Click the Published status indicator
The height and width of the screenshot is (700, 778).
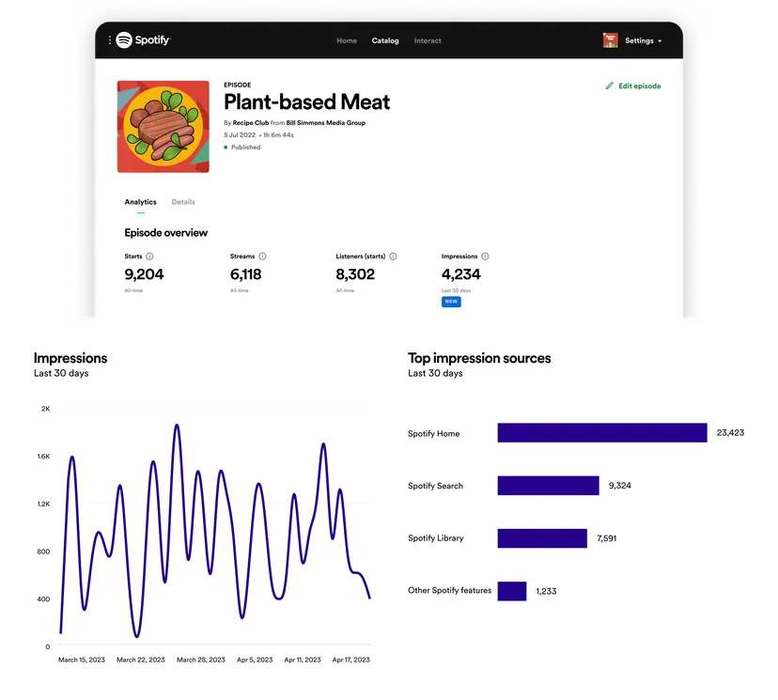pos(242,148)
